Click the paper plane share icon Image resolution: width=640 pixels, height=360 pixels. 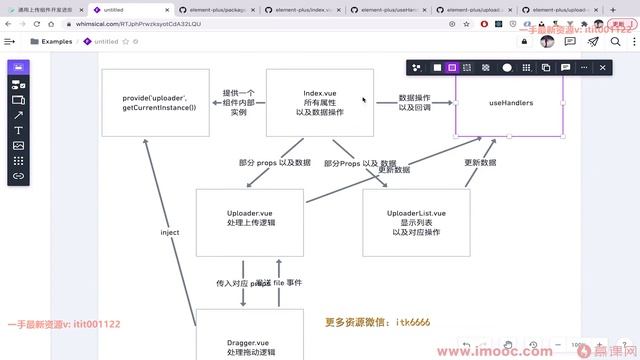593,41
